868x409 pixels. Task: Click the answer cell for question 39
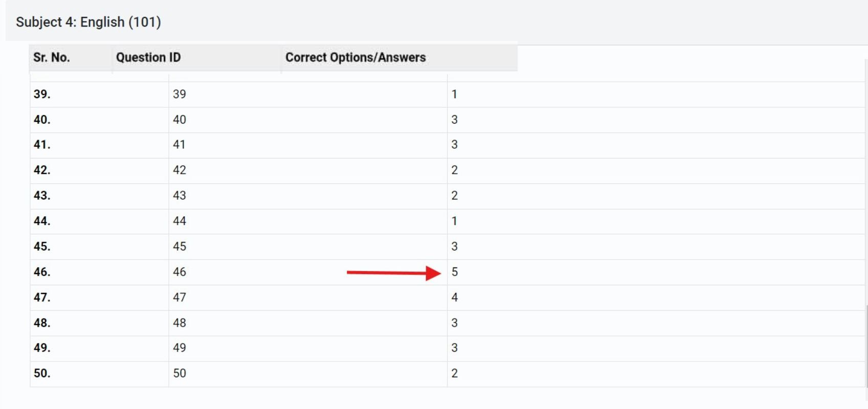[454, 94]
